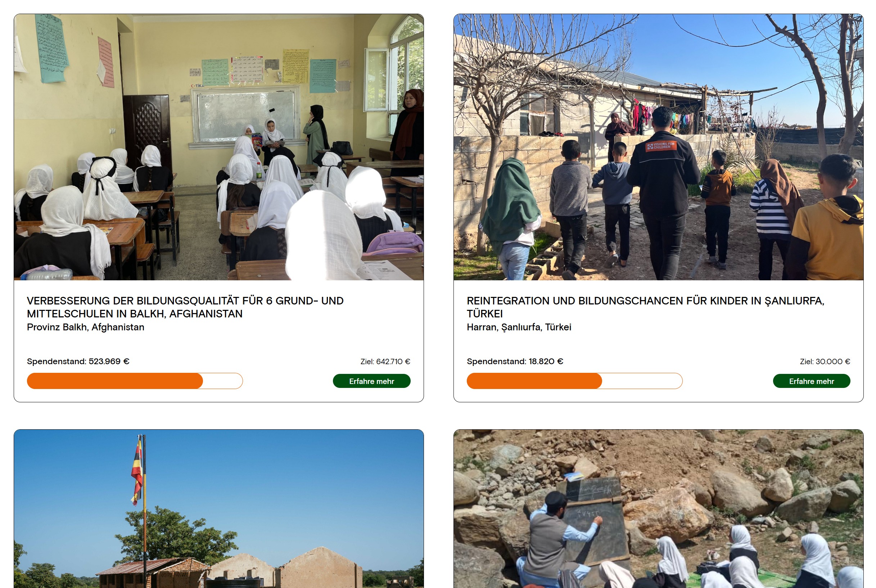Click 'Spendenstand: 18.820 €' amount text

(x=515, y=362)
